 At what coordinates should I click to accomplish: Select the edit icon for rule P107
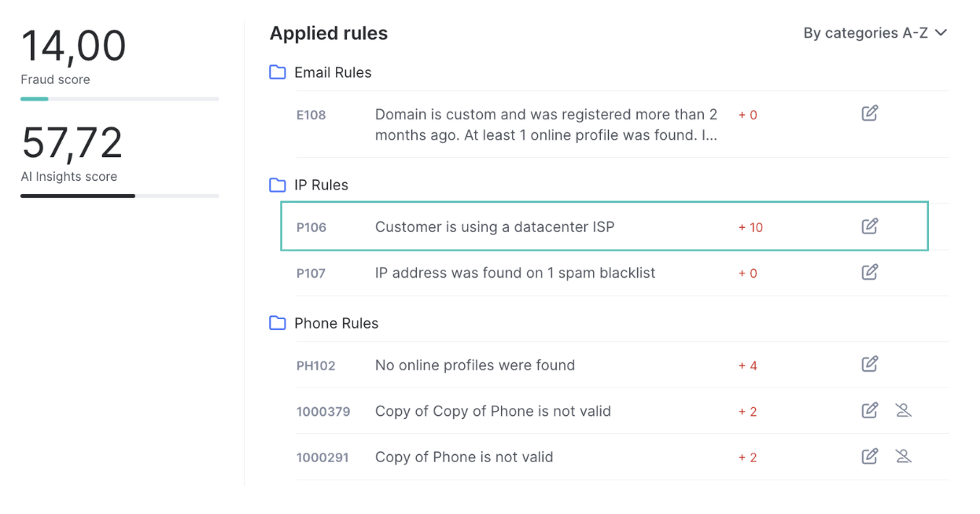870,272
